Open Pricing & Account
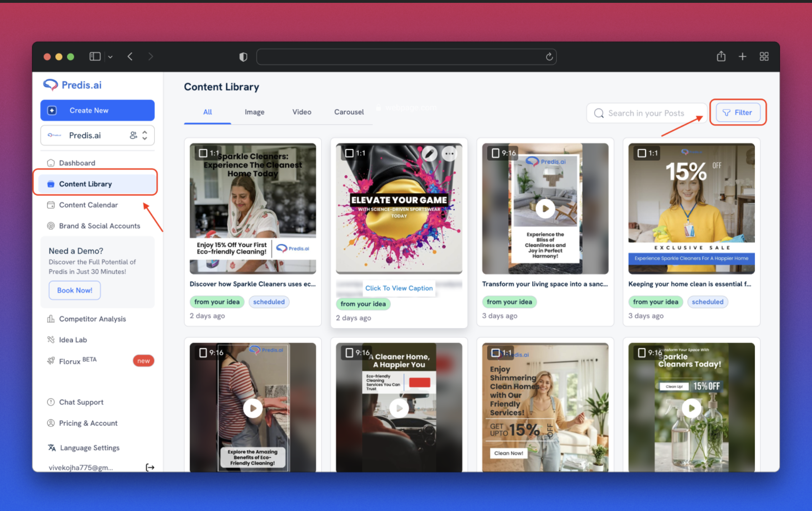This screenshot has width=812, height=511. point(88,423)
